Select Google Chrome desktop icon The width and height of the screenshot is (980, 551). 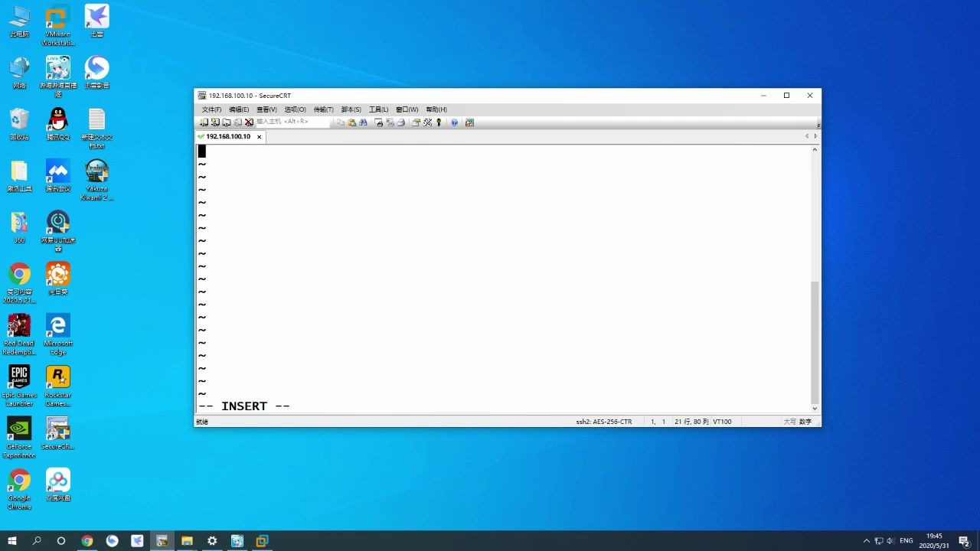point(19,489)
